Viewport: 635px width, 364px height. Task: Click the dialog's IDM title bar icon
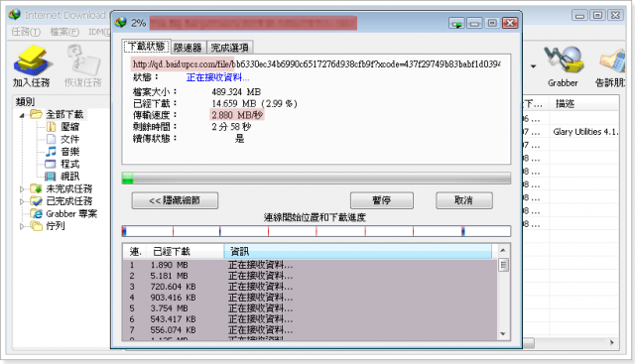coord(121,22)
